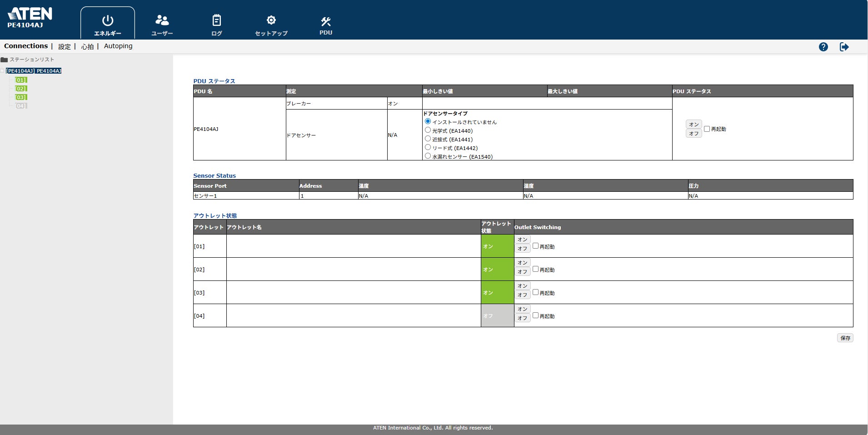This screenshot has width=868, height=435.
Task: Open the ユーザー users icon
Action: tap(162, 20)
